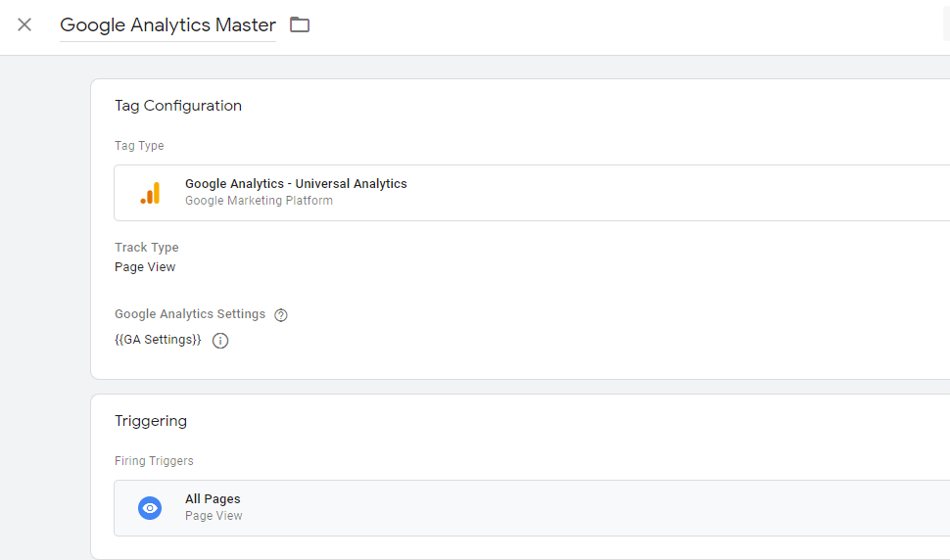Click the folder icon beside the tag name
The height and width of the screenshot is (560, 950).
[300, 24]
